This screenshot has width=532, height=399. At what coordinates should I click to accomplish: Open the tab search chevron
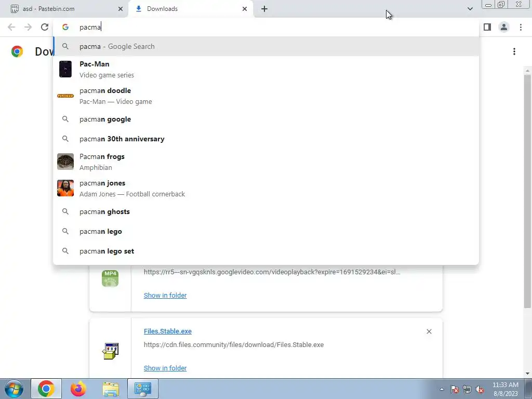coord(470,9)
